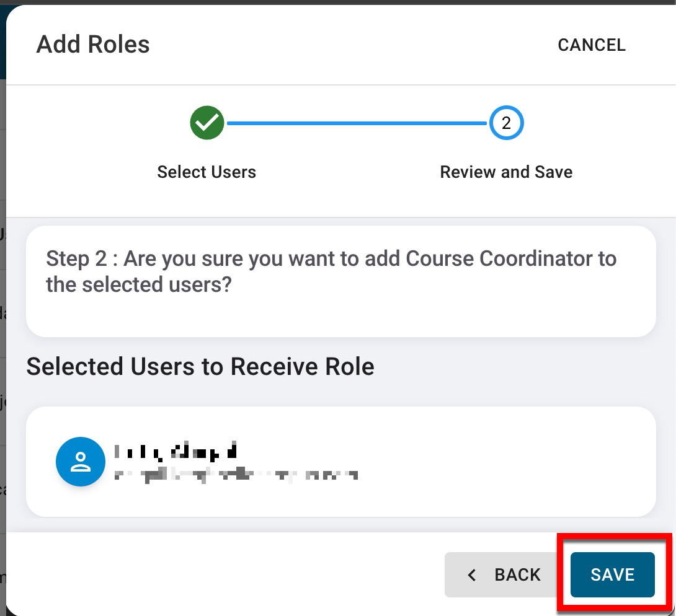Click the blue line connecting the steps
The image size is (676, 616).
[x=357, y=123]
